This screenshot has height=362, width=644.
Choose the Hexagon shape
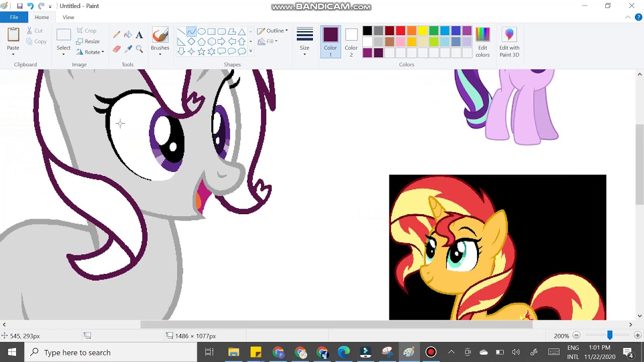point(211,42)
